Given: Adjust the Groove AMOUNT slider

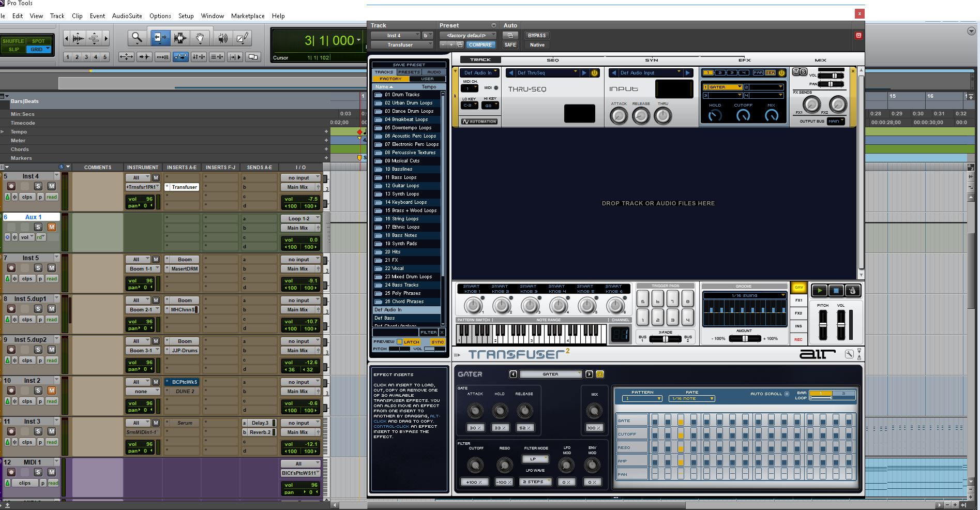Looking at the screenshot, I should point(744,338).
